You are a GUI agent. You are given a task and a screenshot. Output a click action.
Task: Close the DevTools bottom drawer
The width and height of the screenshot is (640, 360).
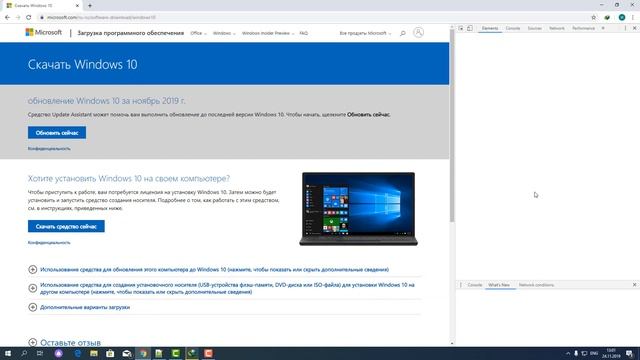[x=634, y=285]
